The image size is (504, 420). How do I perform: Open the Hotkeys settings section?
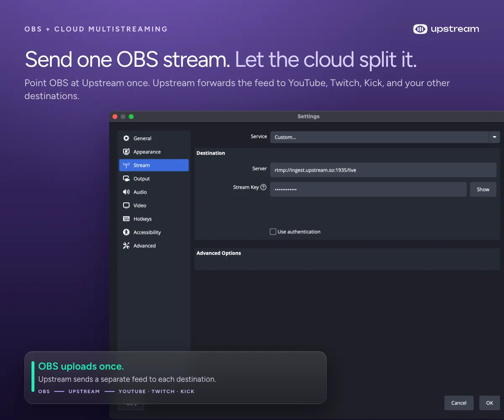154,219
